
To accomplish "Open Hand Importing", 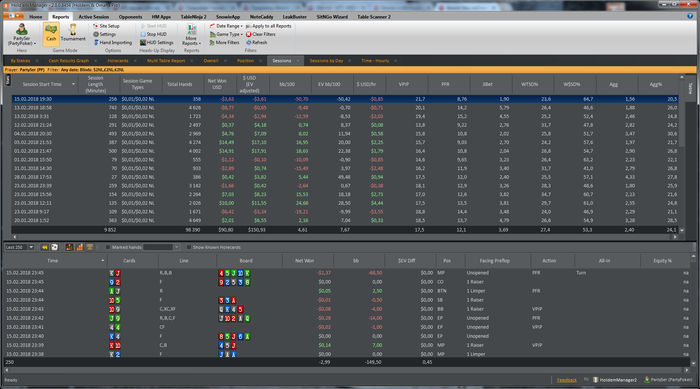I will coord(112,42).
